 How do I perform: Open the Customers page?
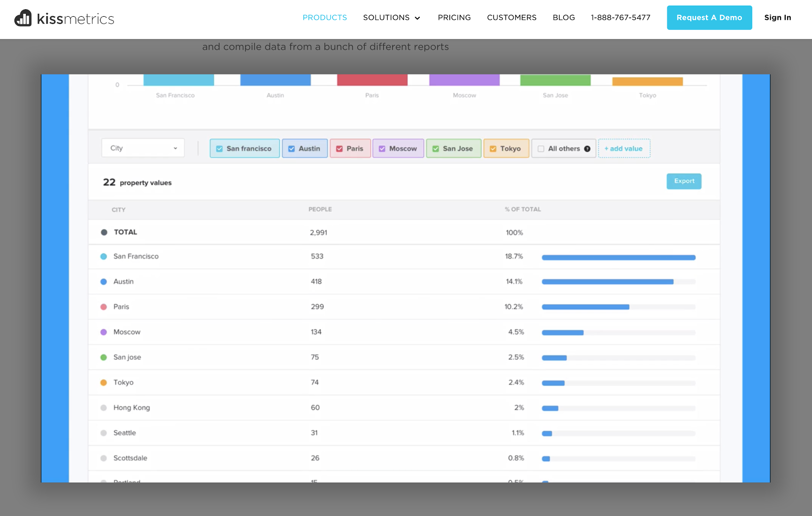click(512, 18)
